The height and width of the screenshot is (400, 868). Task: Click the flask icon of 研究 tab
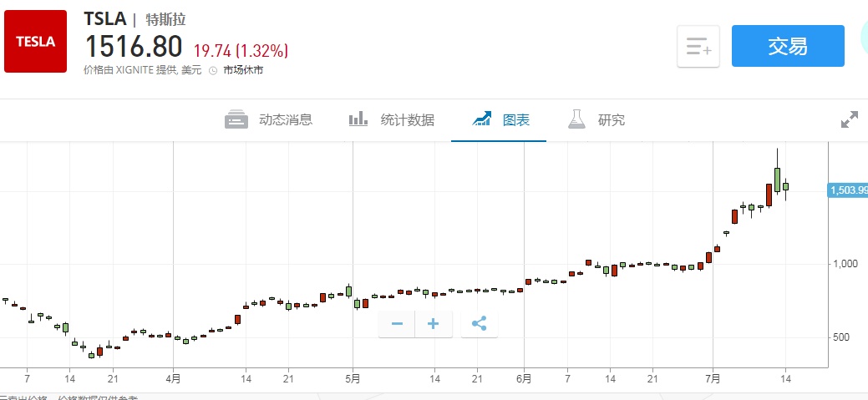(576, 119)
